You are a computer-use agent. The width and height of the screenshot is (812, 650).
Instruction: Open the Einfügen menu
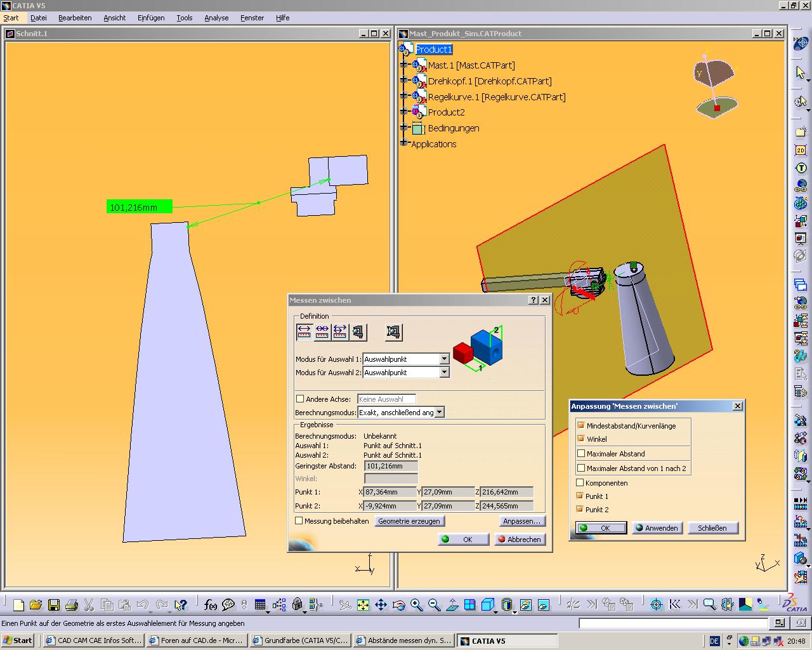click(x=151, y=18)
